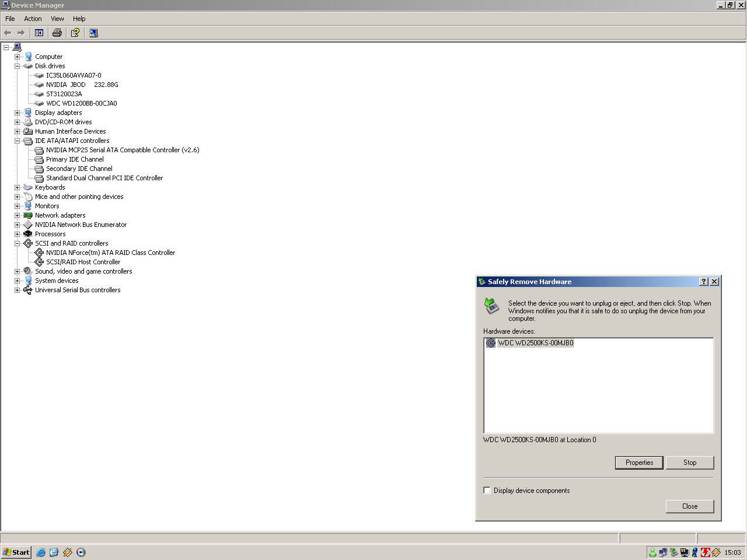Expand Sound, video and game controllers
The image size is (747, 560).
[x=17, y=271]
